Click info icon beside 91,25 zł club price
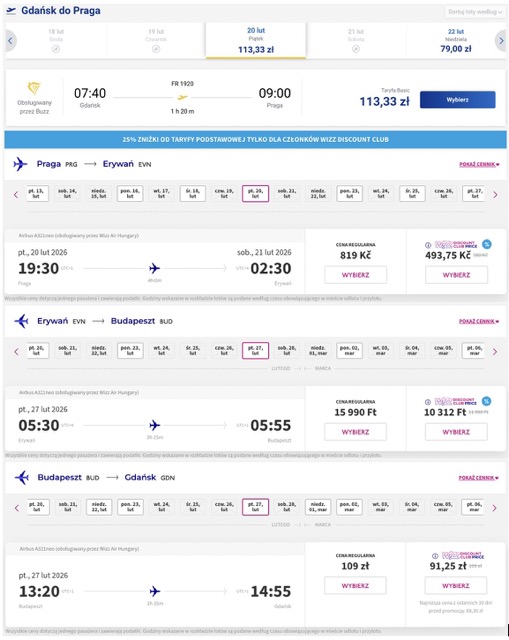The image size is (509, 640). (x=435, y=556)
